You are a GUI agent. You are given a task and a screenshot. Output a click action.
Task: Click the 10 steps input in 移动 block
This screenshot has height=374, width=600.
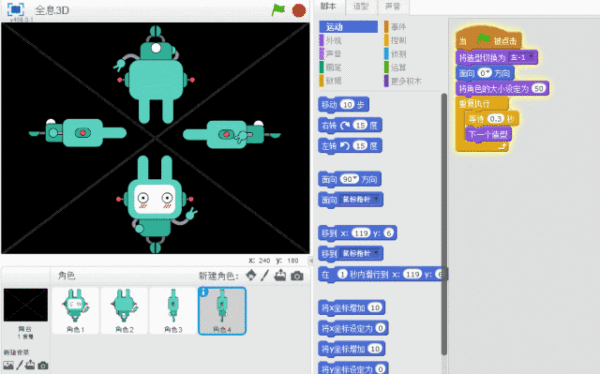tap(347, 105)
